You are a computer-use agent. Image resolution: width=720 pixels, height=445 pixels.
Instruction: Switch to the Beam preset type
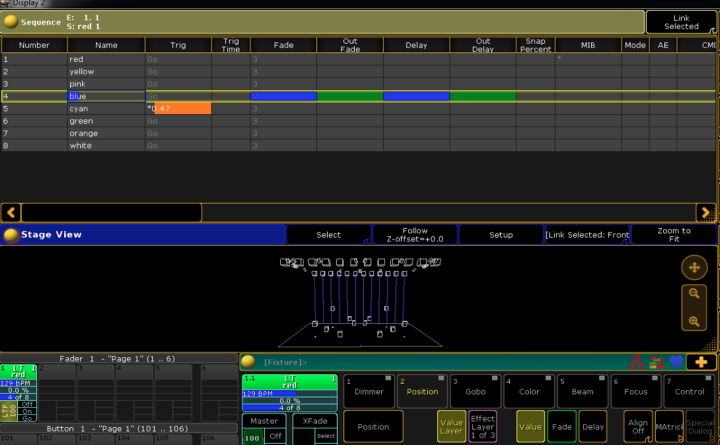click(582, 391)
